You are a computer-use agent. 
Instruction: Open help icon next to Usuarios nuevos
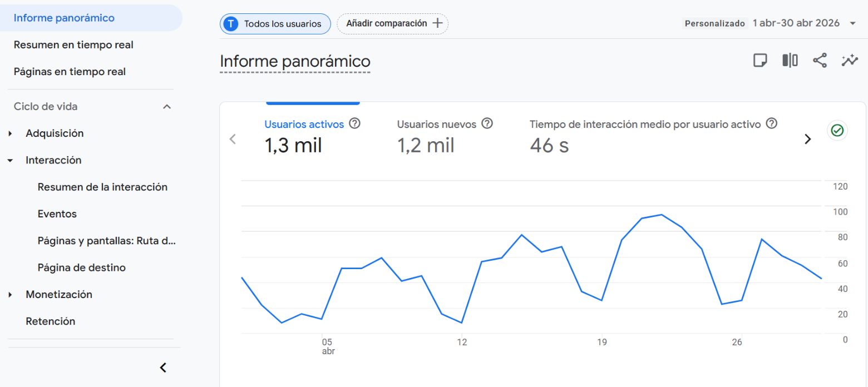(487, 123)
